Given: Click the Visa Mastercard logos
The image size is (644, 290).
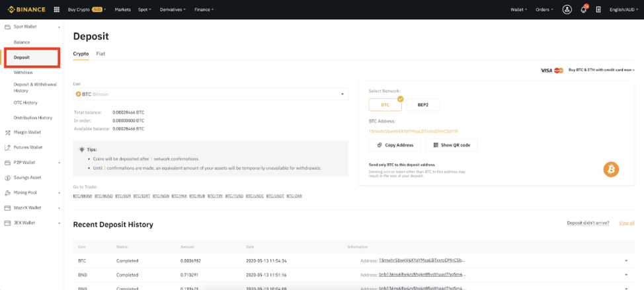Looking at the screenshot, I should tap(552, 71).
